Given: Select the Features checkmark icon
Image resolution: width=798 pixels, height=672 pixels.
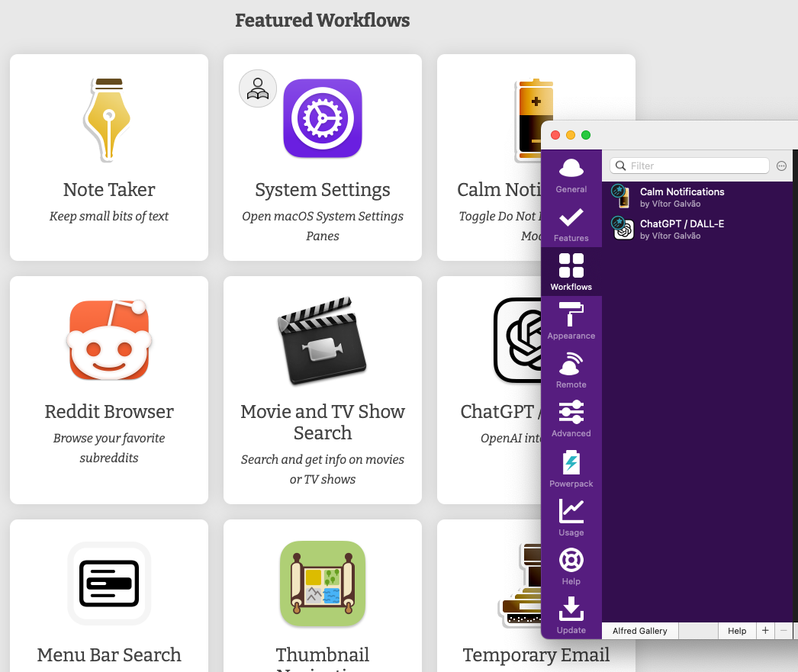Looking at the screenshot, I should [x=571, y=223].
